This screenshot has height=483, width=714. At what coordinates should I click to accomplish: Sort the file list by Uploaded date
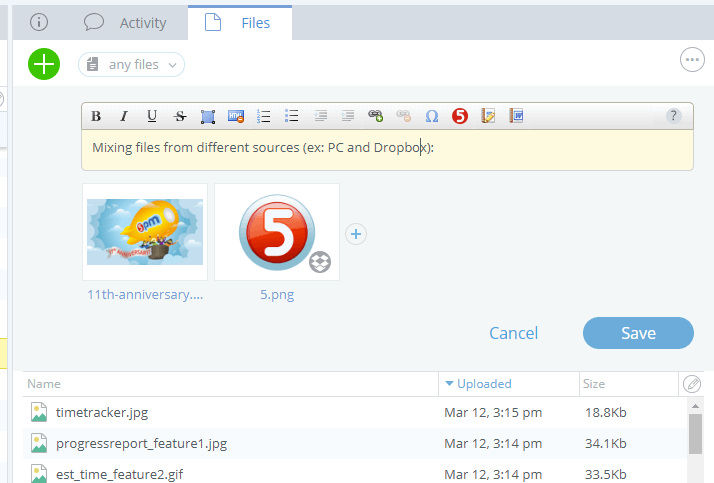pos(479,384)
